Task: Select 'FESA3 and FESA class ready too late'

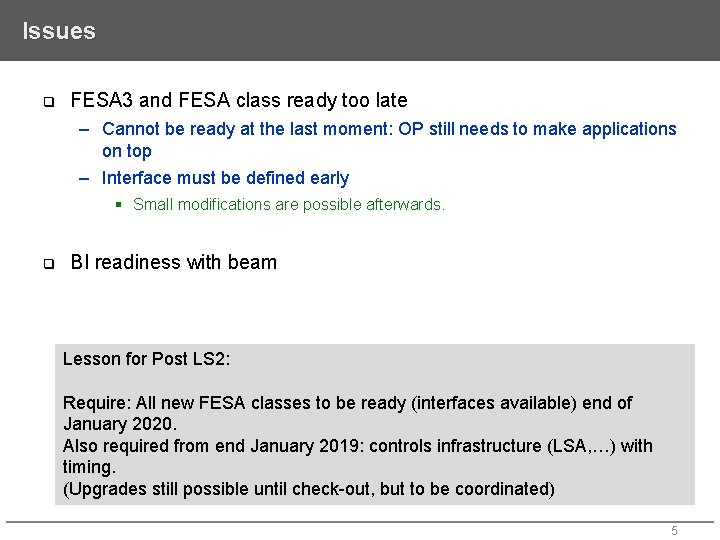Action: click(x=239, y=100)
